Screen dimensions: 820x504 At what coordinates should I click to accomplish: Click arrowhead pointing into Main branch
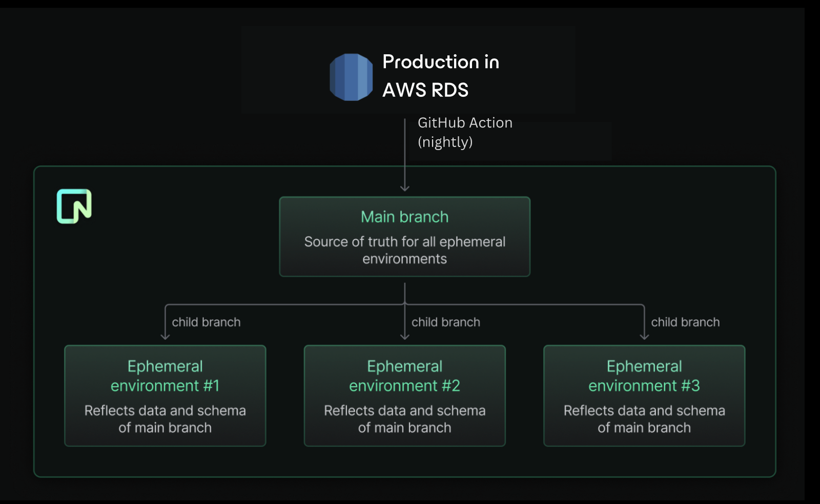click(x=405, y=188)
